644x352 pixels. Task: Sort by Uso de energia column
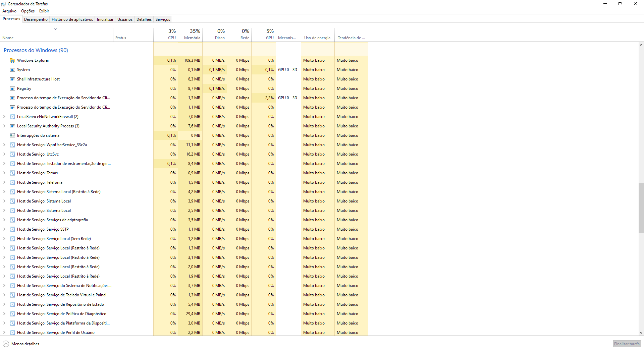318,34
